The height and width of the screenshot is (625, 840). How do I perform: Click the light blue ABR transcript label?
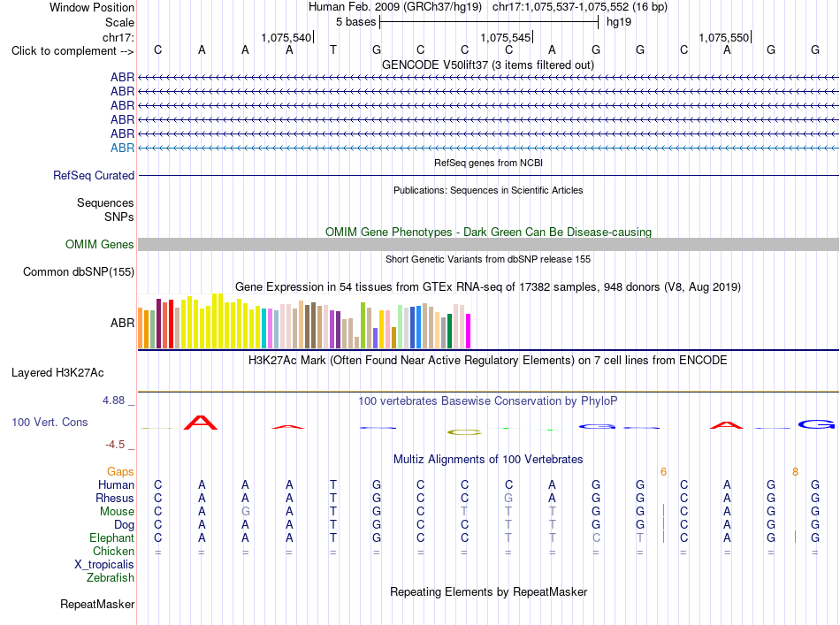[122, 148]
